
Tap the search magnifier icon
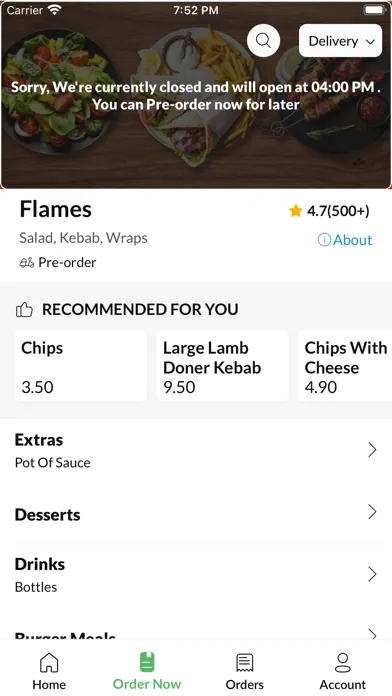pos(263,41)
